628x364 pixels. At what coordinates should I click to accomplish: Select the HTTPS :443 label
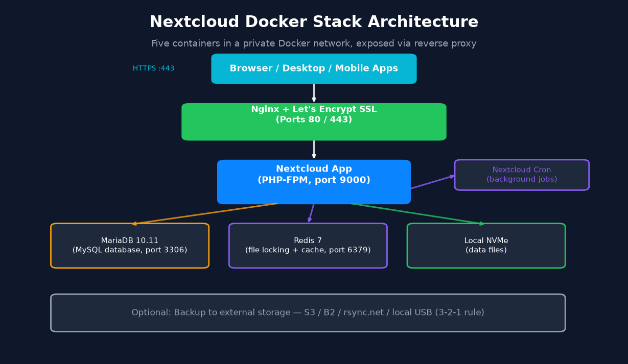pos(153,68)
